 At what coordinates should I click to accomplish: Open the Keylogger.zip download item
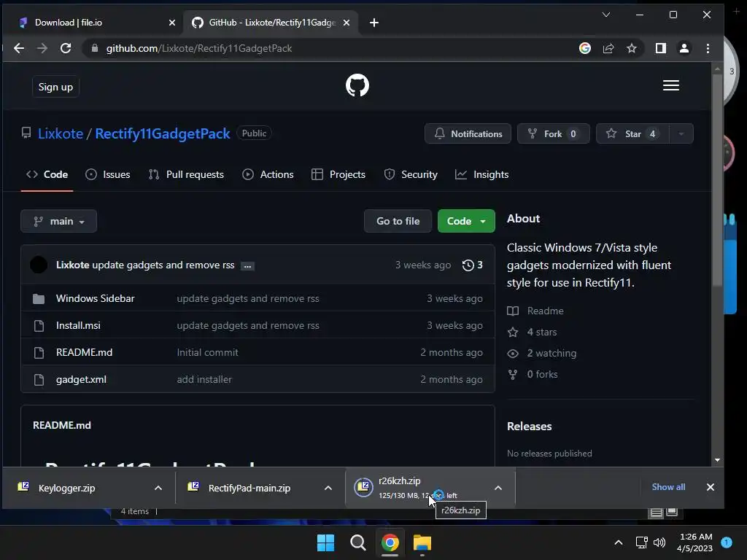click(66, 488)
